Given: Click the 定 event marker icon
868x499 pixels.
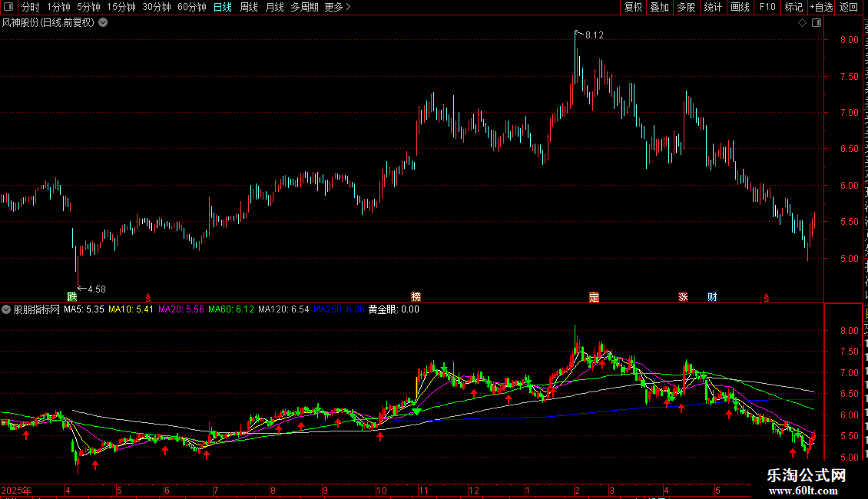Looking at the screenshot, I should click(594, 296).
